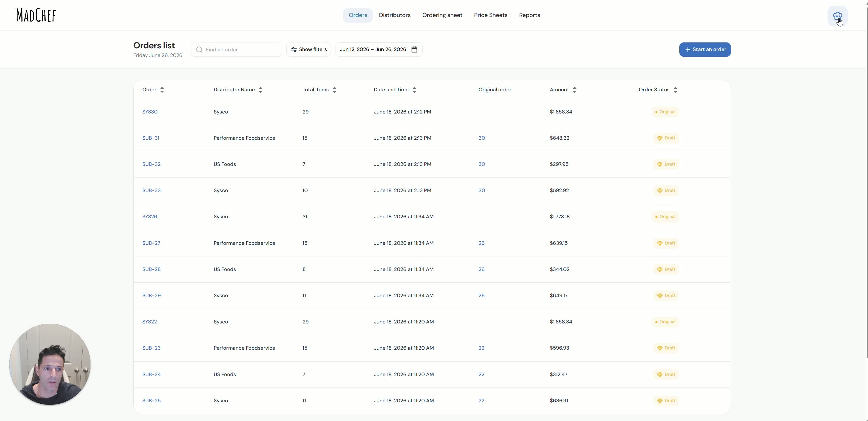Open original order 26 link in SUB-29 row

point(482,296)
